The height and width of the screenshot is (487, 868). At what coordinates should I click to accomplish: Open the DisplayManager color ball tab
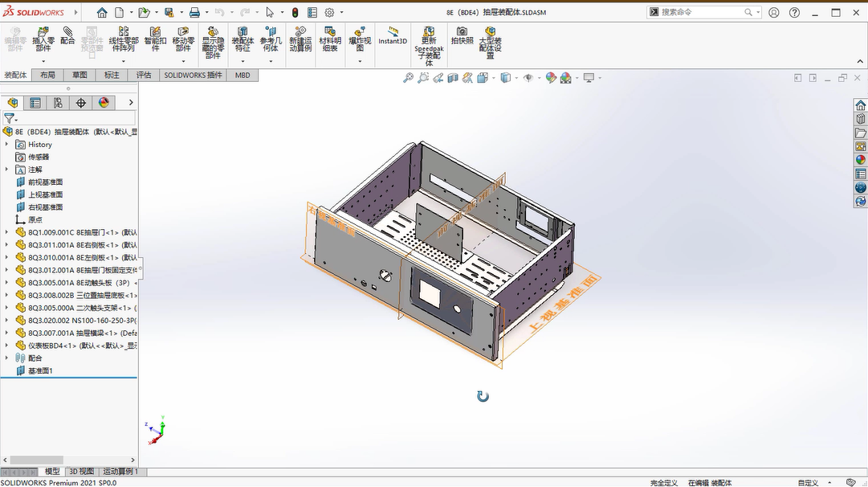104,103
